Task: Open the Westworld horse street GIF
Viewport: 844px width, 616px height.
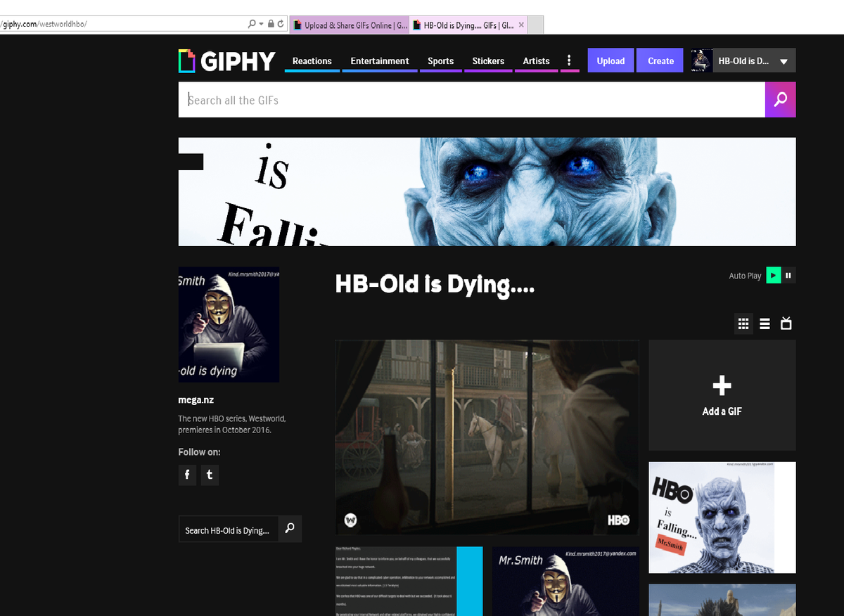Action: 487,437
